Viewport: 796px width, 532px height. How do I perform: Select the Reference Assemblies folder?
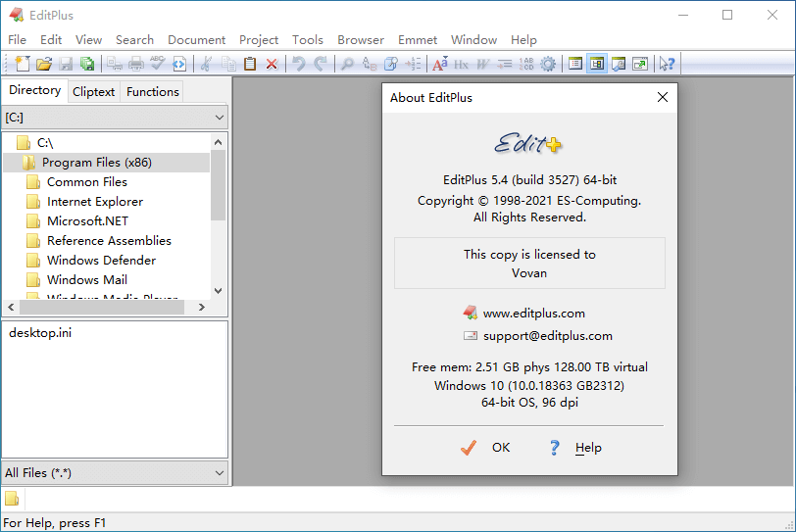[109, 241]
